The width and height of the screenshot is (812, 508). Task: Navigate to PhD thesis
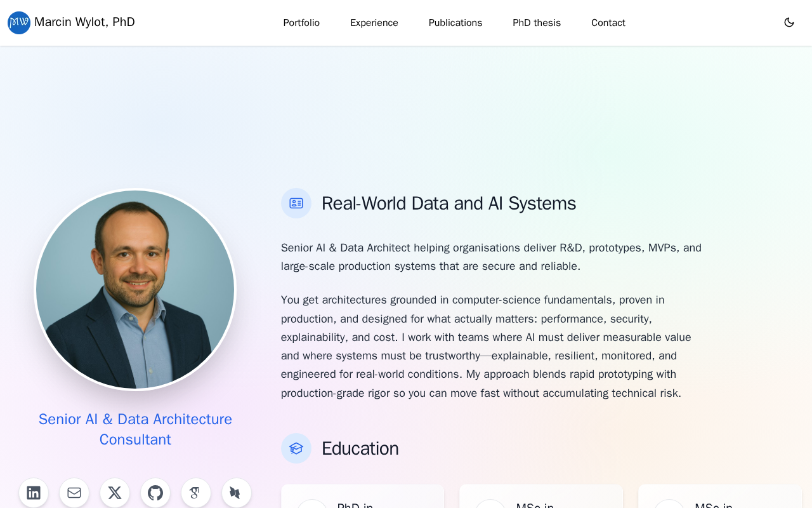tap(537, 23)
